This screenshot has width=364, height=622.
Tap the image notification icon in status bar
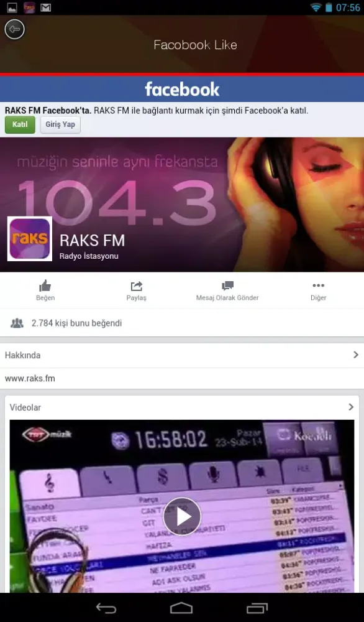[12, 7]
